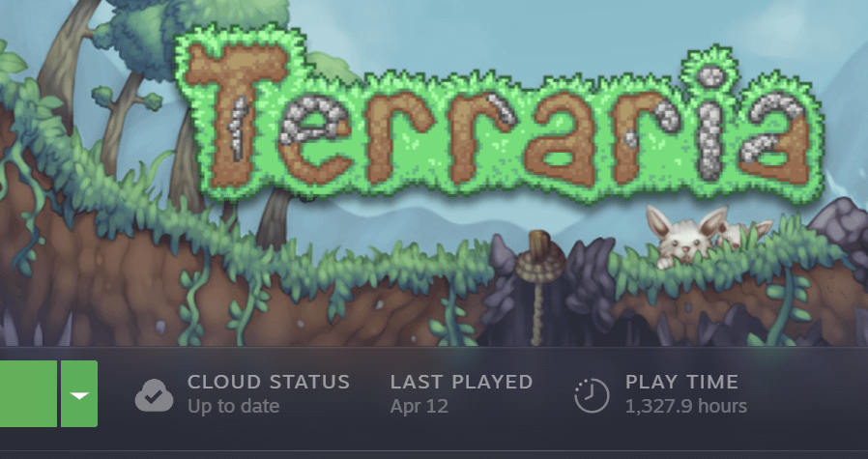
Task: Select the Apr 12 last played date
Action: 420,407
